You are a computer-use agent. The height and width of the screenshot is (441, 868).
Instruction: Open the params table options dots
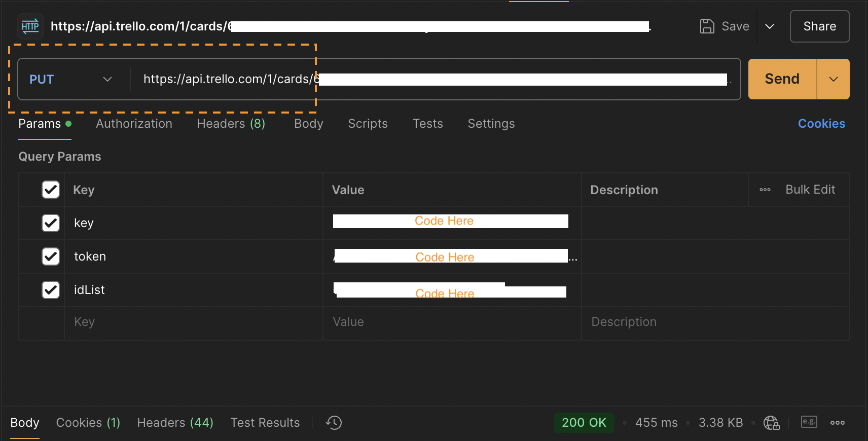(x=765, y=190)
